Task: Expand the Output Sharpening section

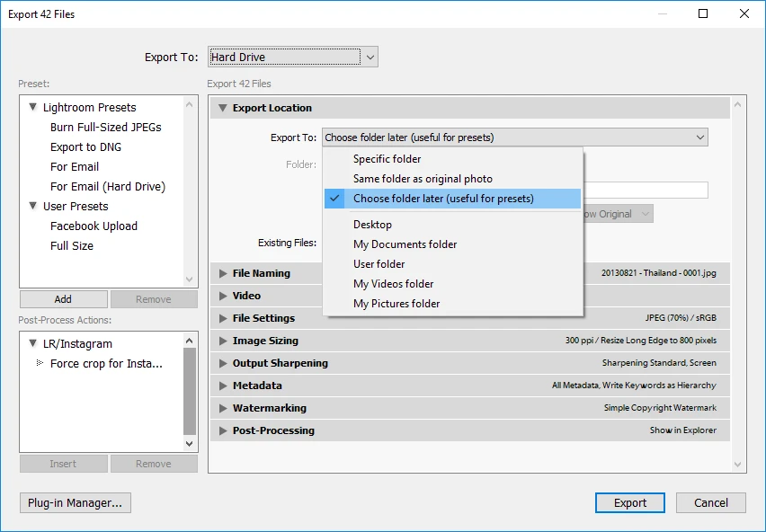Action: [223, 363]
